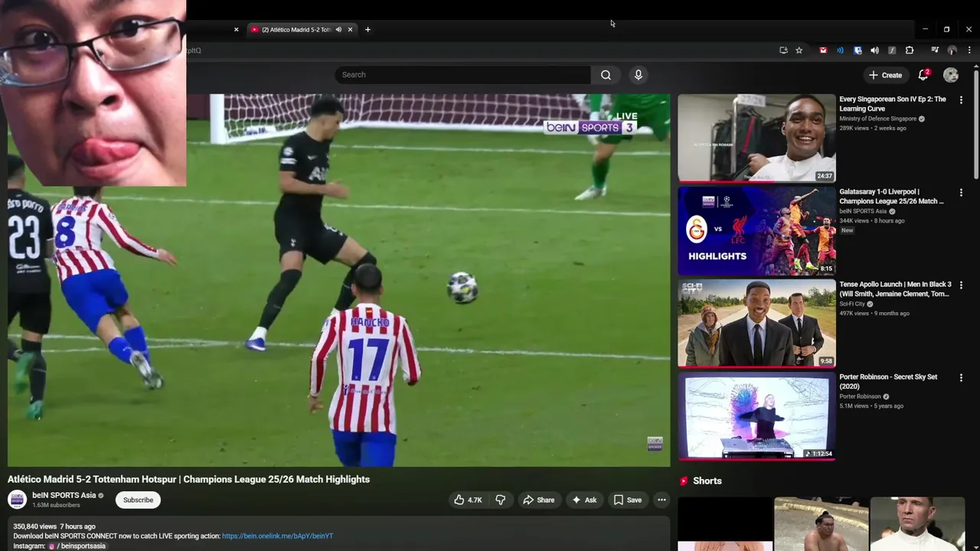Open the Chrome profile avatar
This screenshot has height=551, width=980.
click(952, 51)
